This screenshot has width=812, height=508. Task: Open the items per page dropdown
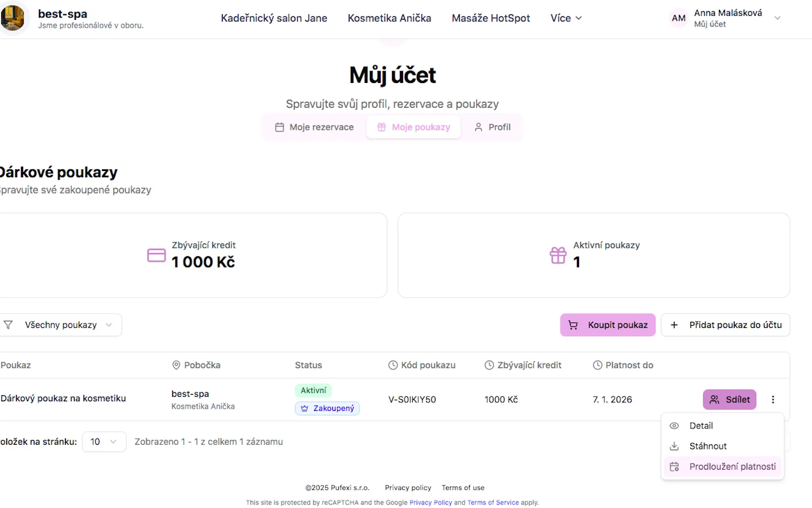tap(104, 442)
